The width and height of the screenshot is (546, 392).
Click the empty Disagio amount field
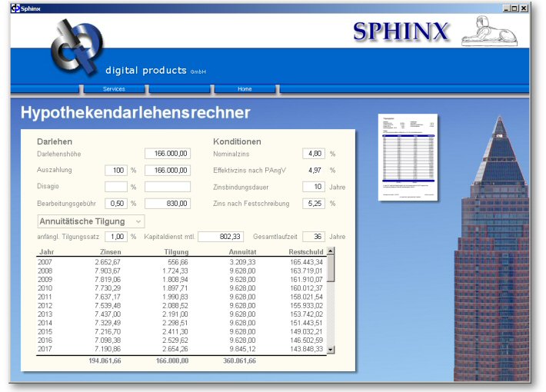click(168, 187)
